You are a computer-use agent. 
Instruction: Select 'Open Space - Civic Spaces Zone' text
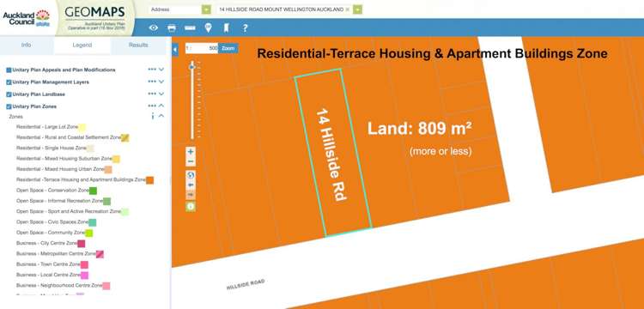tap(52, 222)
